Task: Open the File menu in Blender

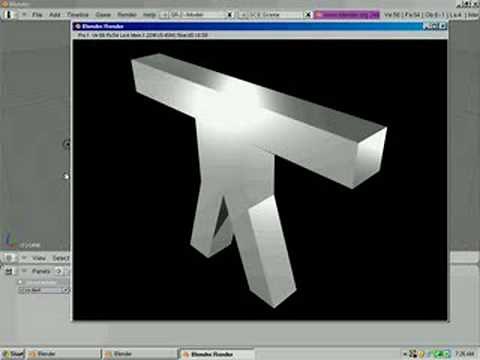Action: 37,15
